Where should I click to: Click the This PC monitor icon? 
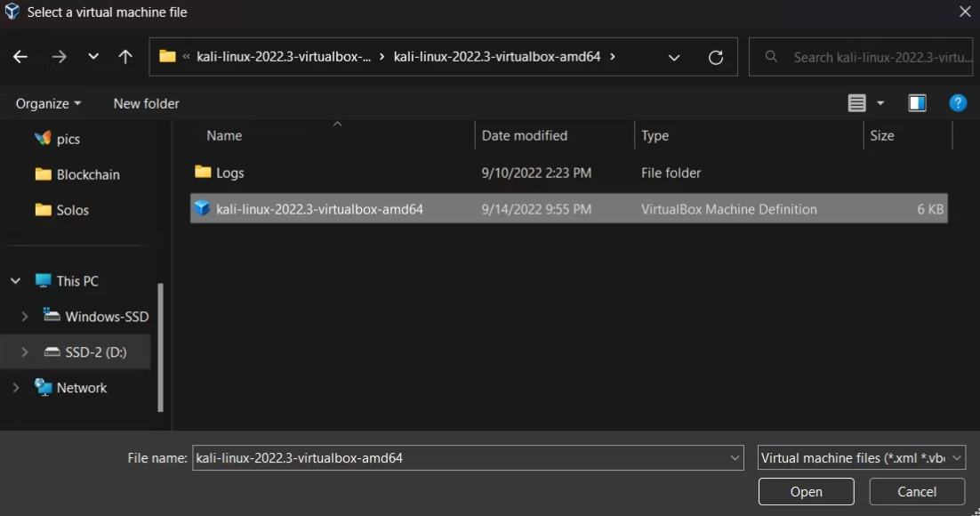coord(43,280)
